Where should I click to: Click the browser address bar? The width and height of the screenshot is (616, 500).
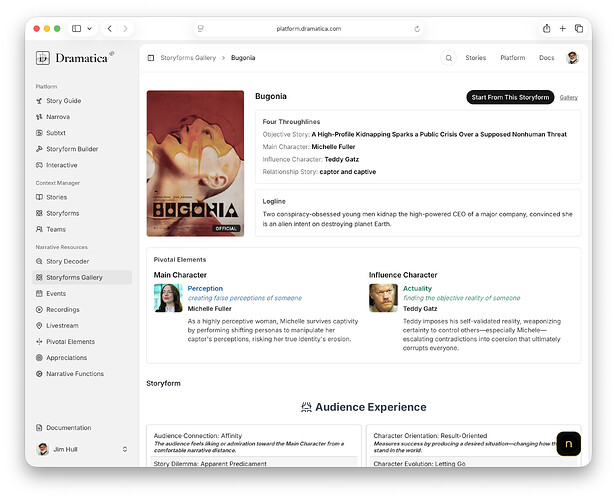tap(308, 29)
